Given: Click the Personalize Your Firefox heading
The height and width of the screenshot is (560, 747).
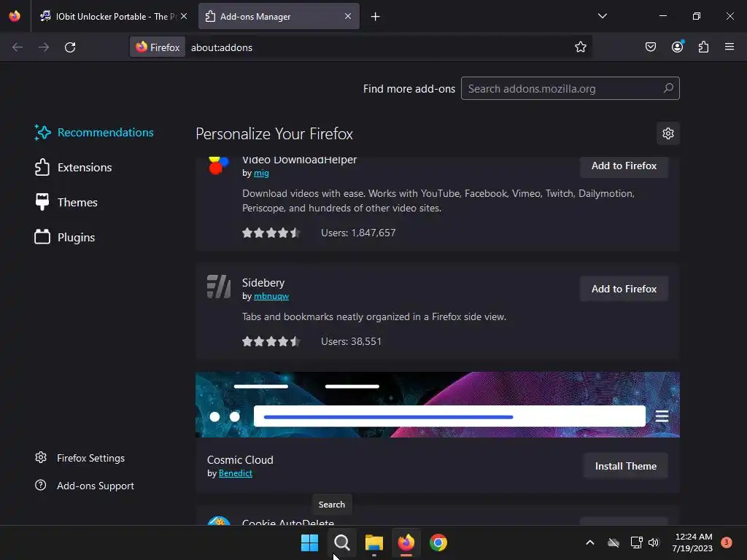Looking at the screenshot, I should pyautogui.click(x=274, y=134).
